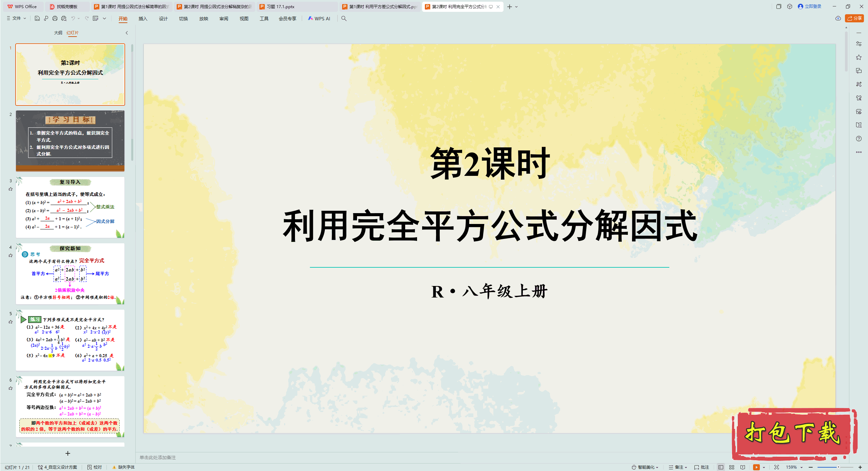Open the 视图 ribbon tab
This screenshot has width=868, height=471.
click(244, 19)
